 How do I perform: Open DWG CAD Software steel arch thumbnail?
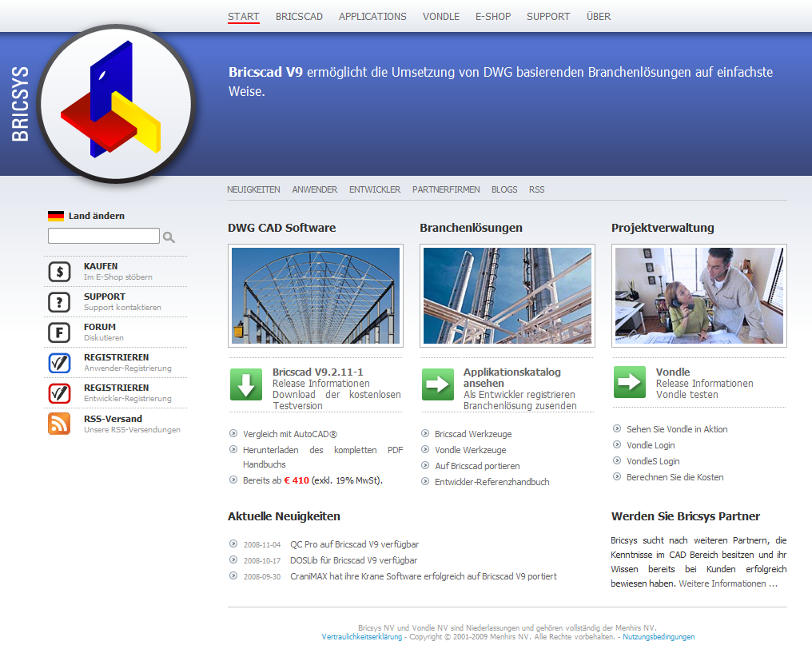(316, 296)
